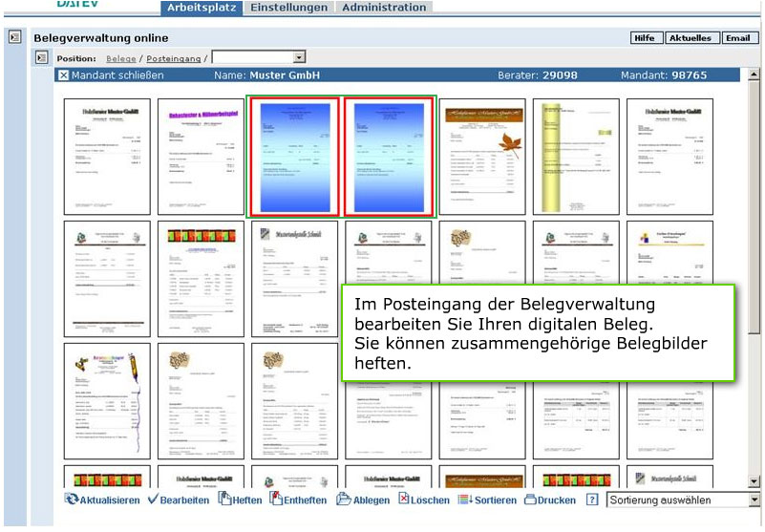Click the Entheften unstaple icon

[x=276, y=499]
